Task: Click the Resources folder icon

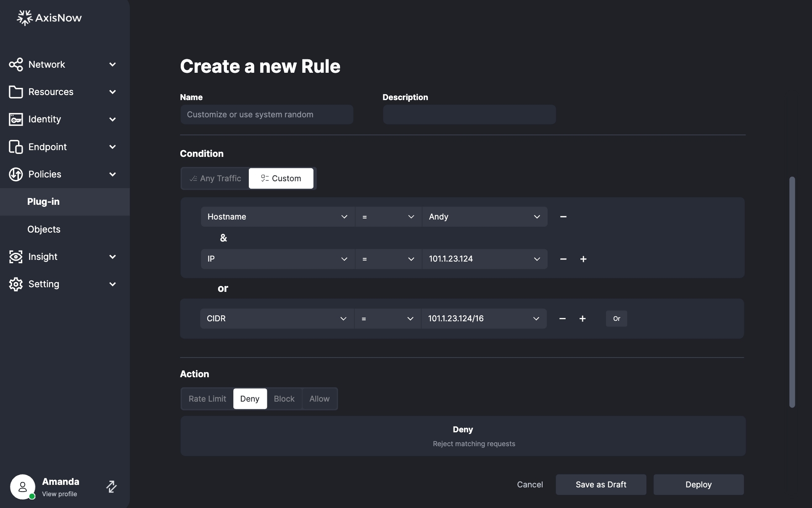Action: pos(16,92)
